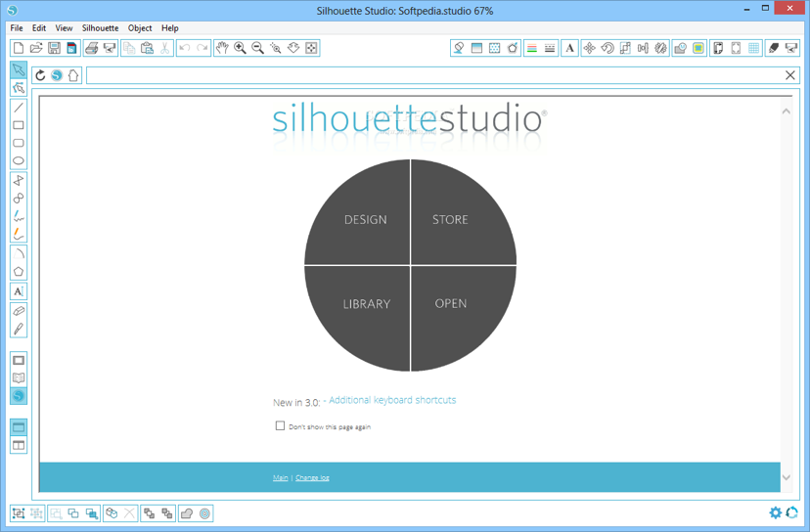Open the Rotate panel icon
Screen dimensions: 810x532
607,48
